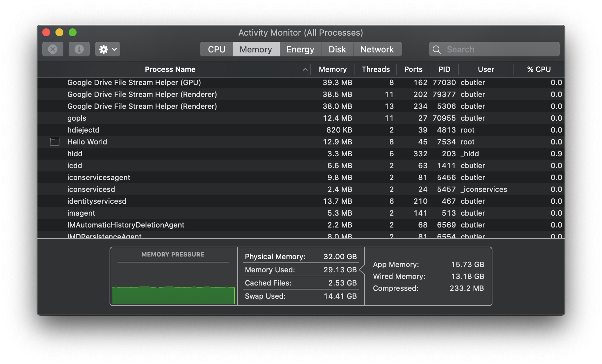Click PID 70955 in gopls row
The width and height of the screenshot is (602, 364).
(x=444, y=118)
